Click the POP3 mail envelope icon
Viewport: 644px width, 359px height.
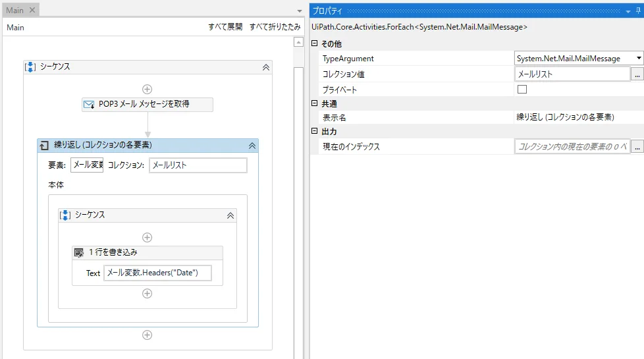coord(89,104)
